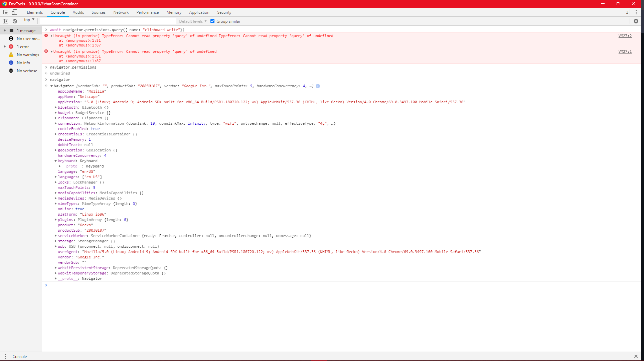The width and height of the screenshot is (644, 361).
Task: Open the Default levels dropdown
Action: pos(192,21)
